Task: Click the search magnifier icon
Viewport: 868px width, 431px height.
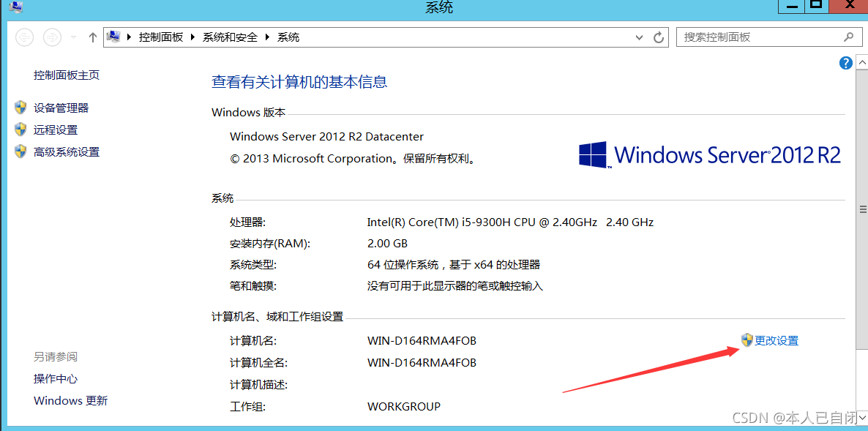Action: (848, 37)
